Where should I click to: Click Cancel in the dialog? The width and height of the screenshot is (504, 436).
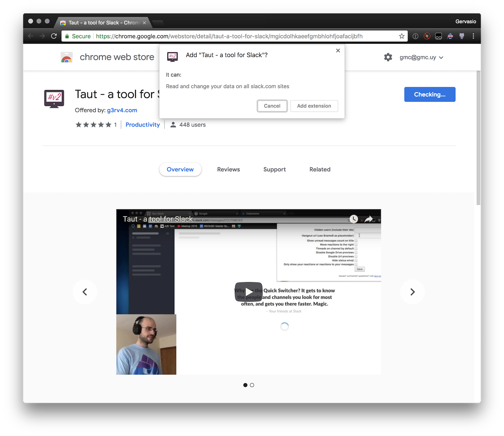pyautogui.click(x=272, y=106)
